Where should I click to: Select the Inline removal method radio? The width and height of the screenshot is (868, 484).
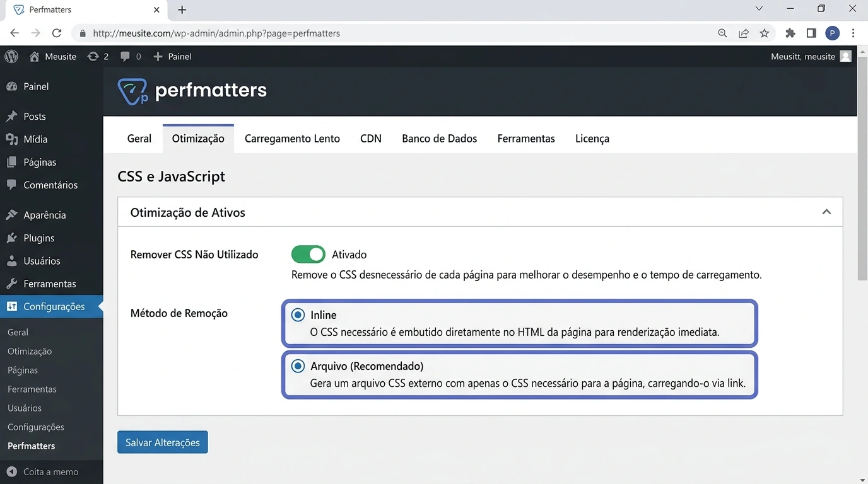coord(298,315)
